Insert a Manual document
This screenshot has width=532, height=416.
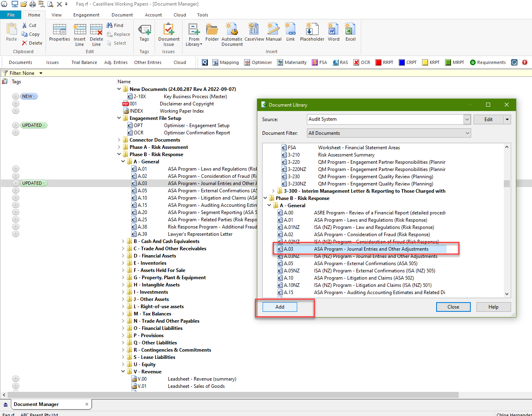(x=273, y=32)
